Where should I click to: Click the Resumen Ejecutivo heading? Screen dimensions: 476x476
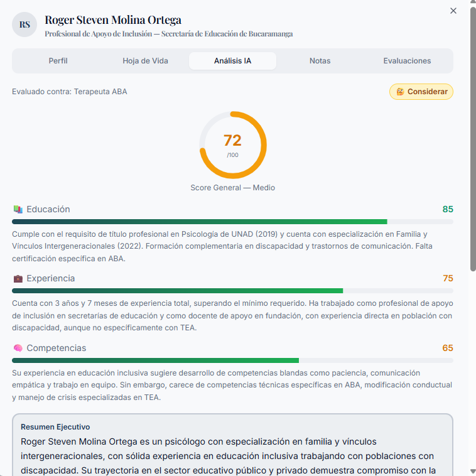pos(55,427)
